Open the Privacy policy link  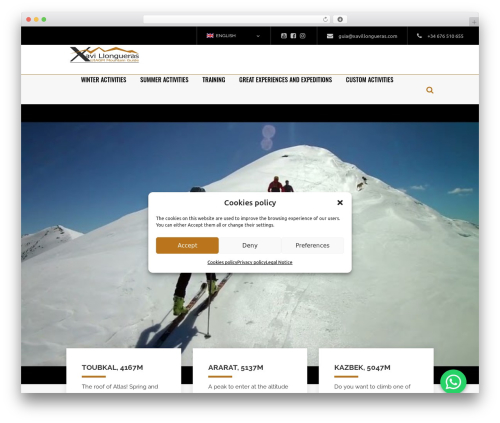251,262
